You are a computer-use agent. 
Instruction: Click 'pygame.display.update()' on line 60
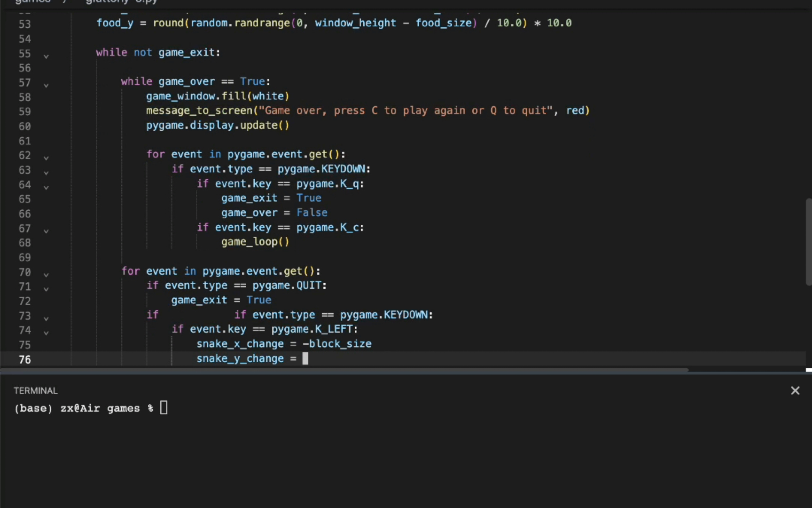(218, 125)
